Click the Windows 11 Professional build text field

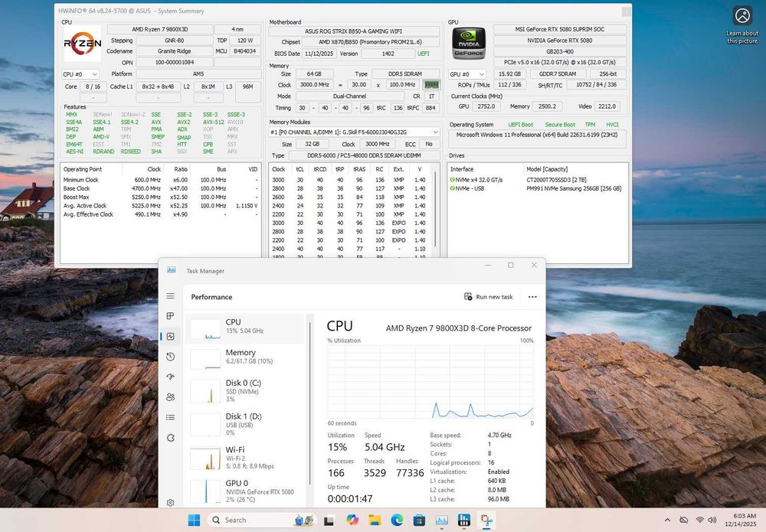pos(537,138)
